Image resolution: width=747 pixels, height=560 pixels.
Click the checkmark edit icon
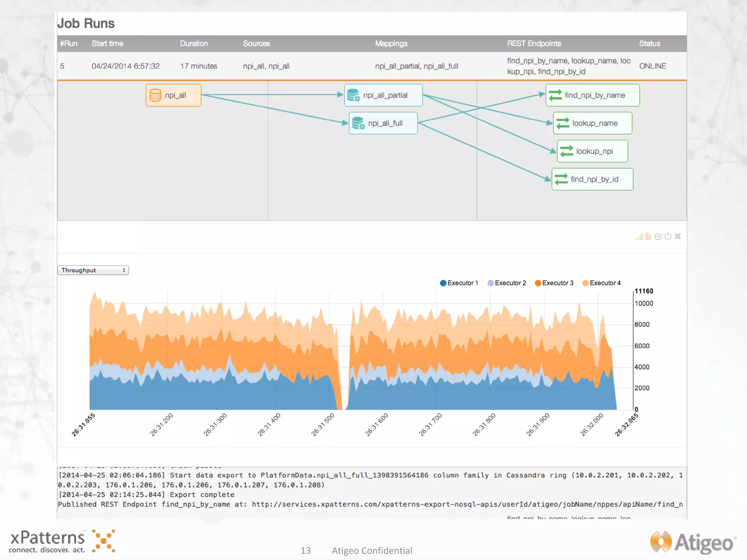[x=658, y=237]
